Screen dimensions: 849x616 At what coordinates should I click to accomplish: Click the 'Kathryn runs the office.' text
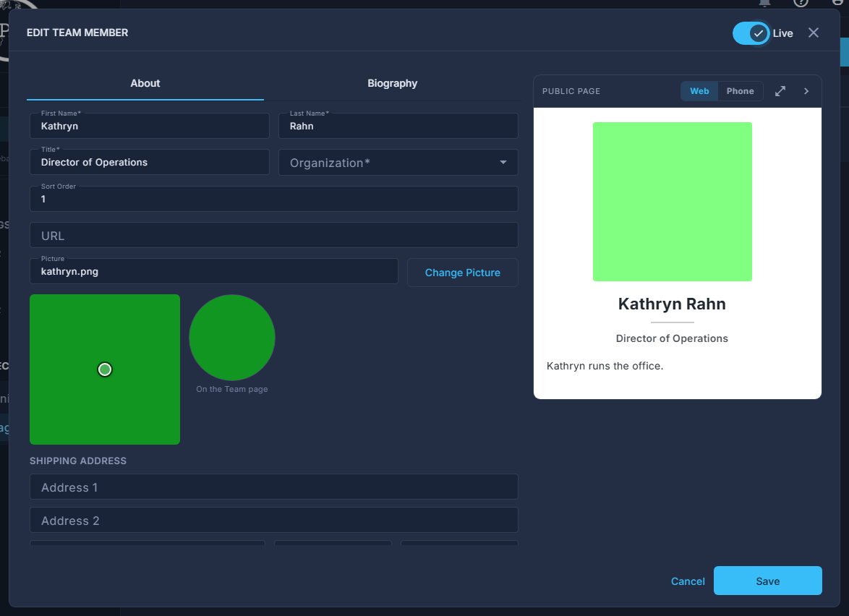(605, 366)
